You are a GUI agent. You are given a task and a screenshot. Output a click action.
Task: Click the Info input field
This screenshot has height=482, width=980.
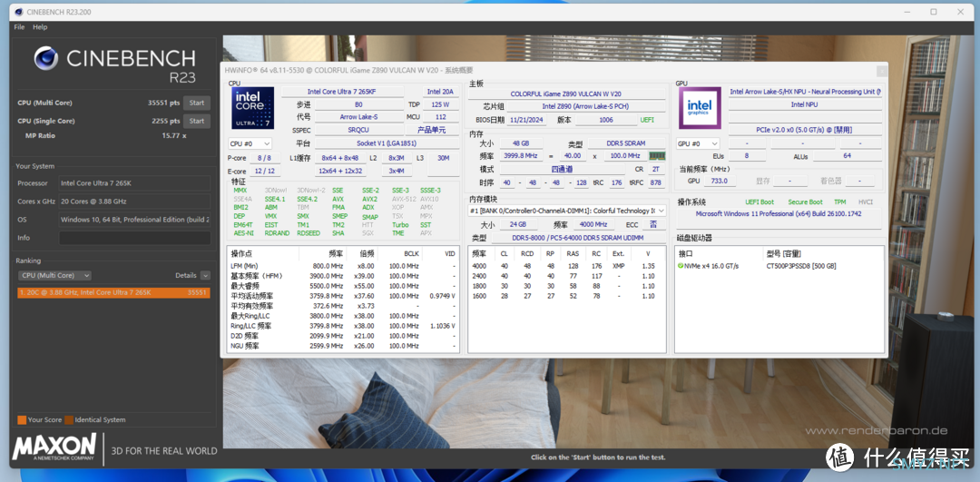(134, 238)
